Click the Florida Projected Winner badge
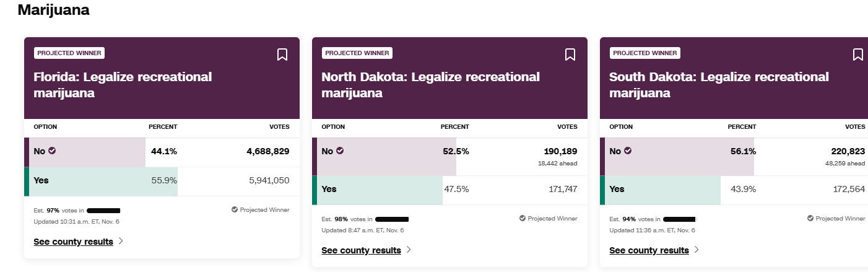Screen dimensions: 868x272 69,53
